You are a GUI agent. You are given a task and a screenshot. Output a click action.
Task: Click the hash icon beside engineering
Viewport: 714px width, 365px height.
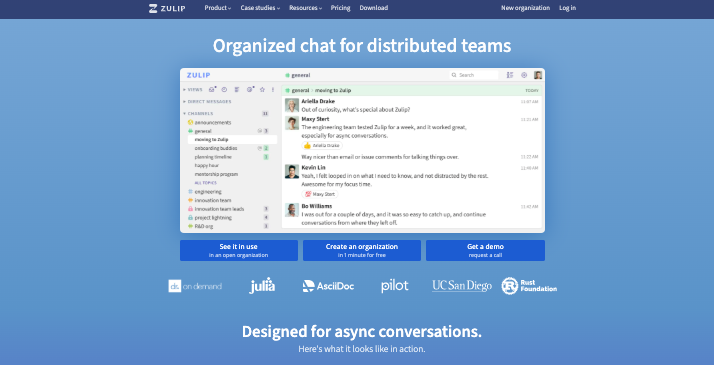[x=190, y=192]
